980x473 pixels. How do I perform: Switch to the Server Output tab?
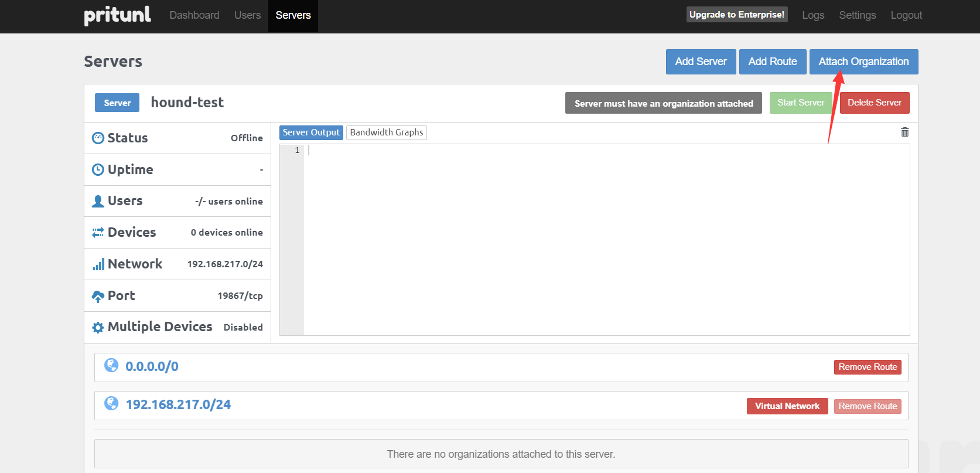311,132
